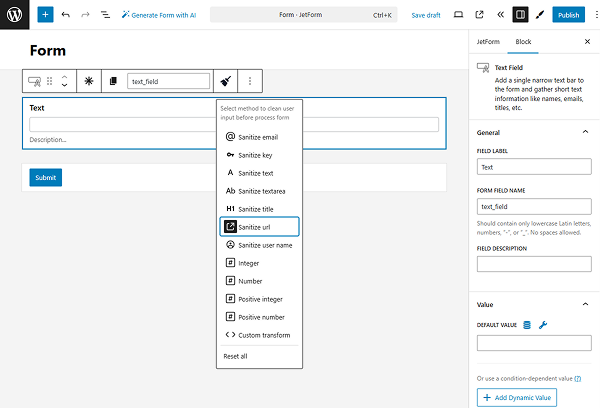Click the wrench icon beside Default Value
Viewport: 600px width, 408px height.
coord(543,324)
